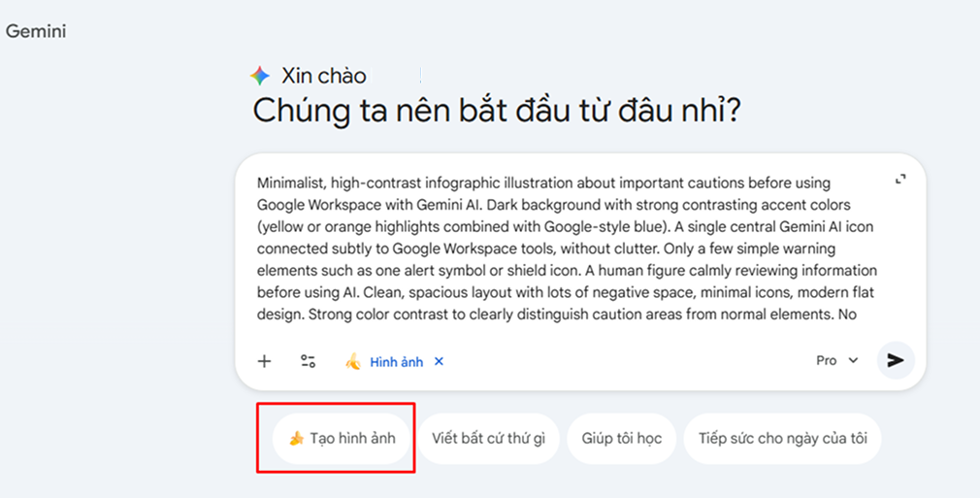The width and height of the screenshot is (980, 498).
Task: Choose the Viết bất cứ thứ gì chip
Action: point(488,439)
